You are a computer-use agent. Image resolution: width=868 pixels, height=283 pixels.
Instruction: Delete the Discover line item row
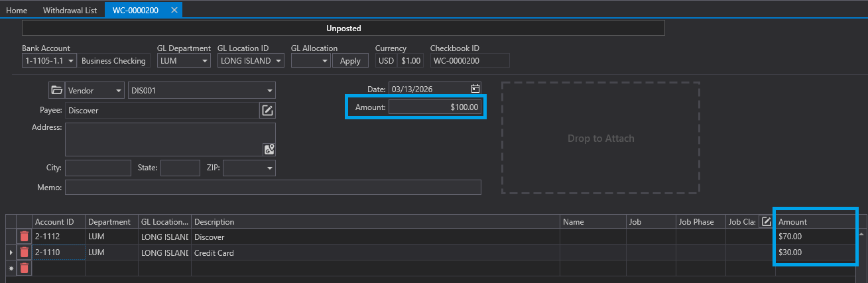click(x=25, y=237)
